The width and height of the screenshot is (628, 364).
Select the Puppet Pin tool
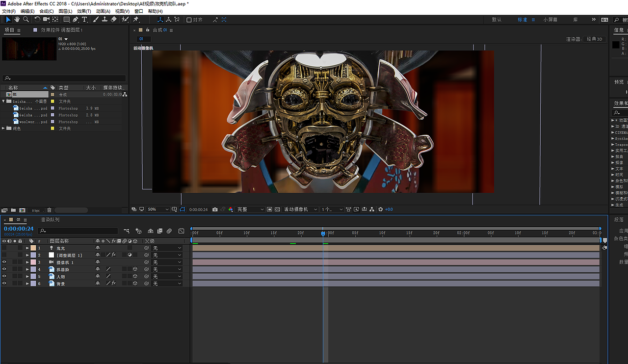click(136, 20)
